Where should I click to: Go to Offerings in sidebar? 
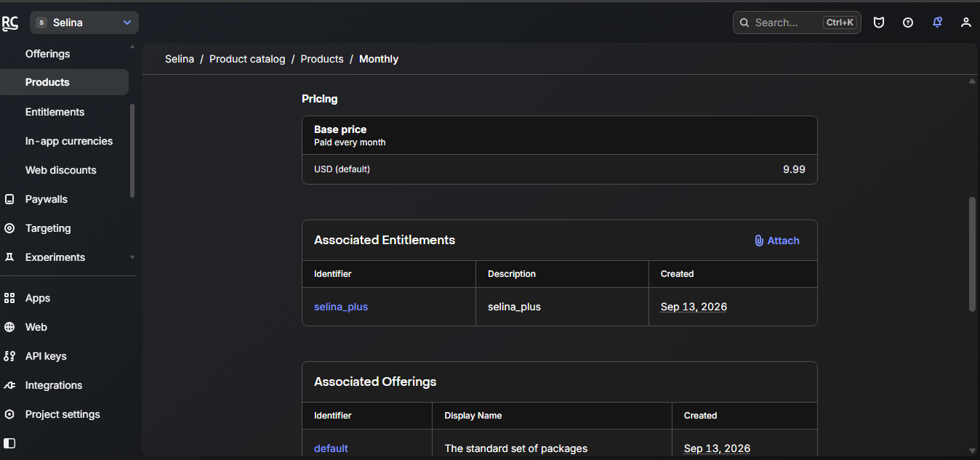[x=47, y=54]
